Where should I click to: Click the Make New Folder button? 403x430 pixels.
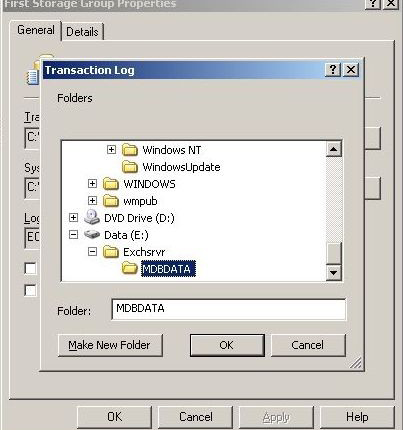(110, 345)
